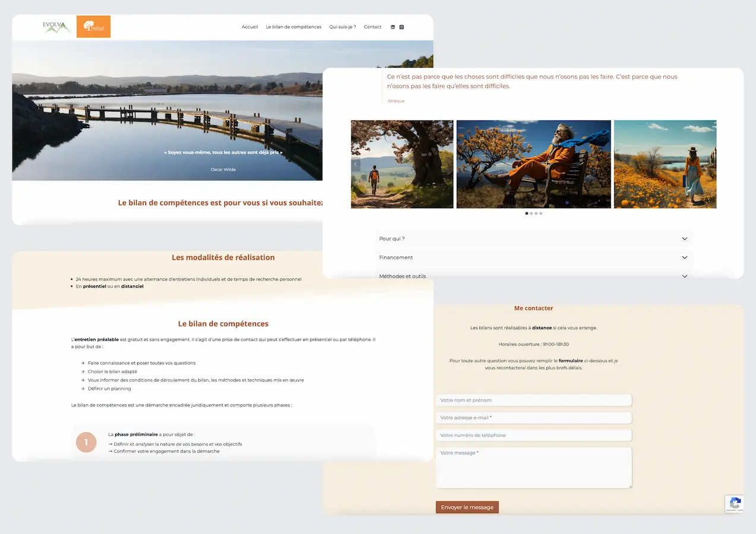Open "Le bilan de compétences" menu item
This screenshot has height=534, width=756.
pyautogui.click(x=293, y=27)
